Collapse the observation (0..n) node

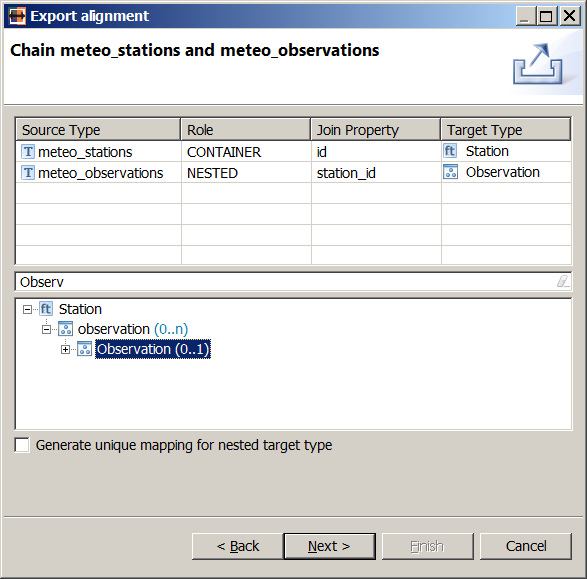tap(46, 329)
